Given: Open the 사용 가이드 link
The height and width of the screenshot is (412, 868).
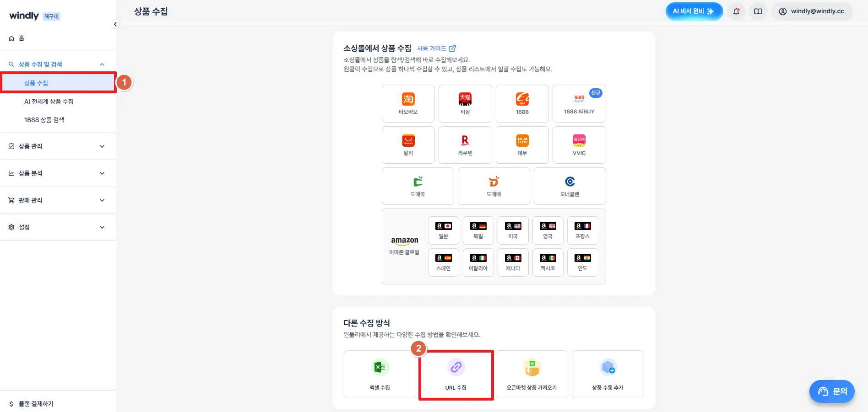Looking at the screenshot, I should pyautogui.click(x=436, y=48).
